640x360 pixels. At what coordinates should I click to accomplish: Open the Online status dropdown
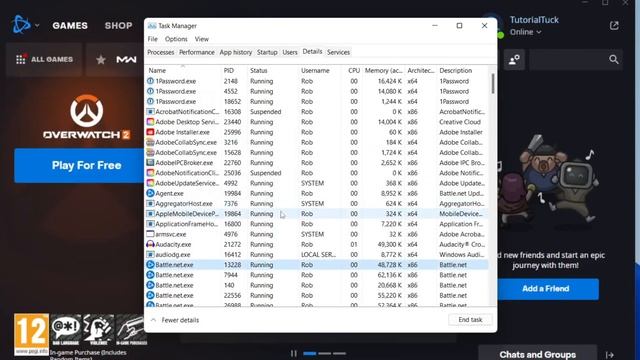coord(525,32)
